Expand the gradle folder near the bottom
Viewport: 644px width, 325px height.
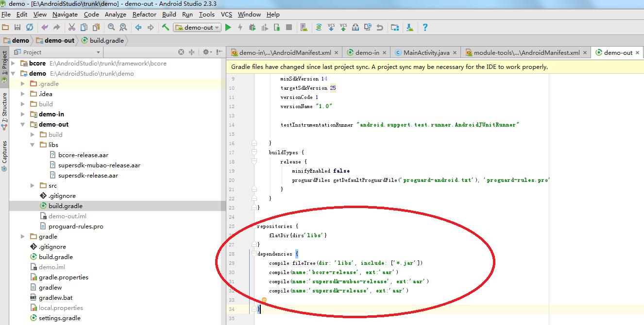[23, 237]
